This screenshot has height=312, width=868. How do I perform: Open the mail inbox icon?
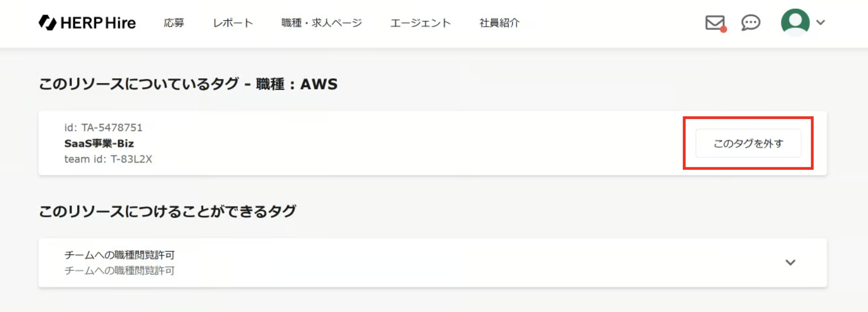714,22
